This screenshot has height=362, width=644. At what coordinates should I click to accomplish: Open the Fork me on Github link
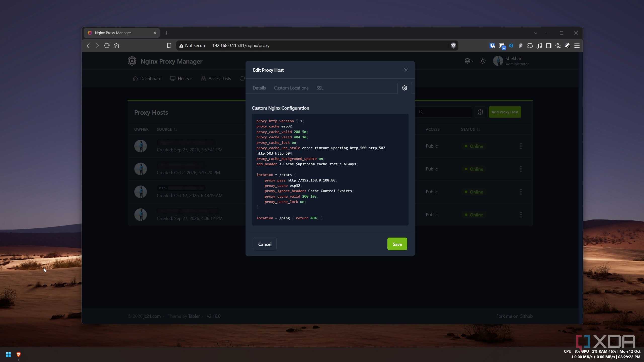point(514,316)
